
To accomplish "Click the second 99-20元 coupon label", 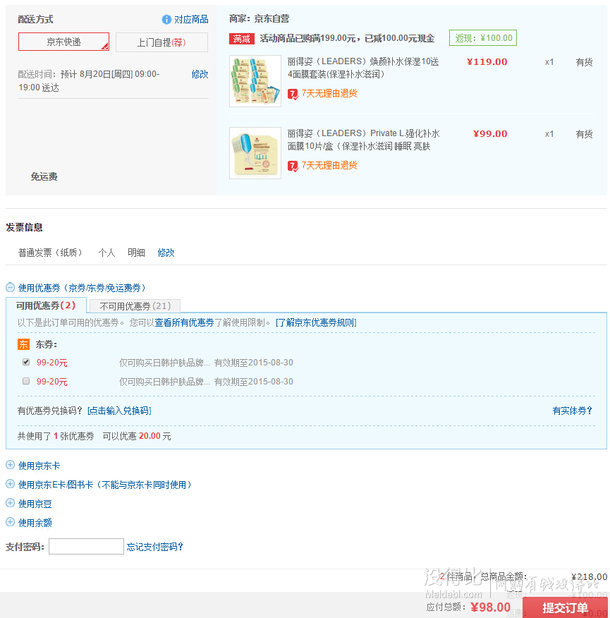I will (52, 382).
